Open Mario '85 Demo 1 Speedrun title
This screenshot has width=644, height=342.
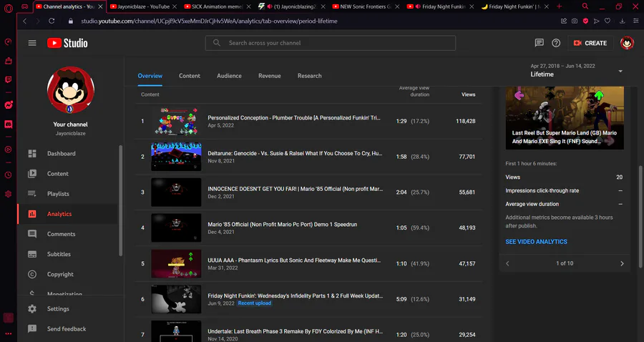click(282, 225)
